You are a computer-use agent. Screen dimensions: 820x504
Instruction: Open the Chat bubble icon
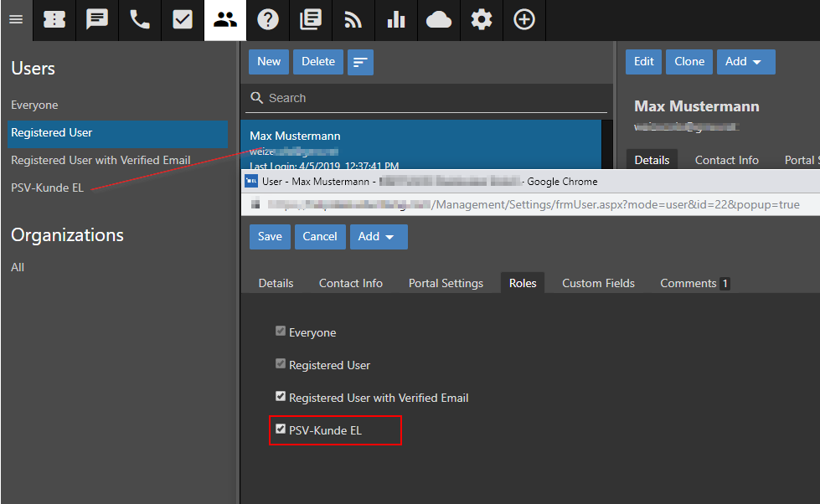pos(97,19)
